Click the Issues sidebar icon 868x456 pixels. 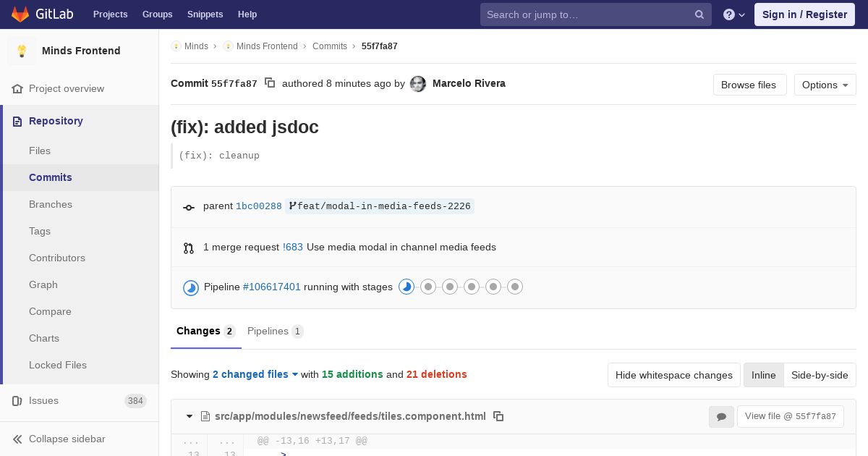(x=17, y=400)
